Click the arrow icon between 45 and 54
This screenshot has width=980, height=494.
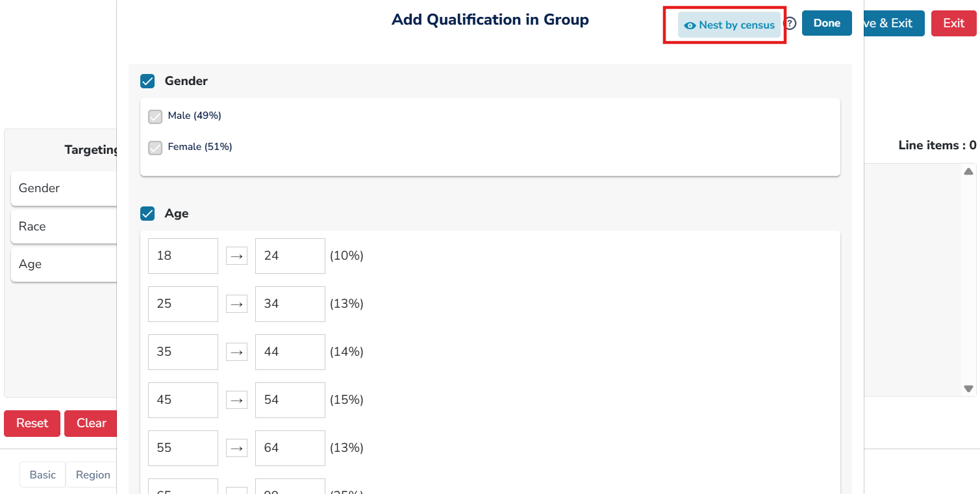point(236,400)
